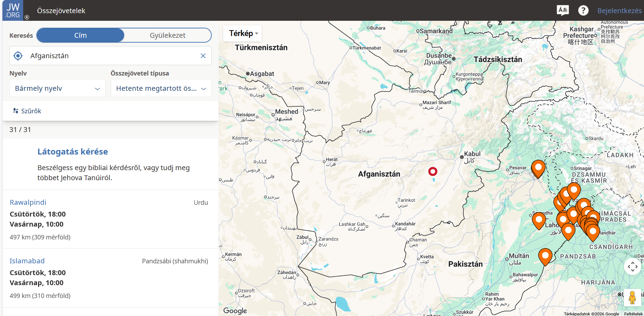Clear the Afganisztán search text
The width and height of the screenshot is (644, 316).
[203, 56]
